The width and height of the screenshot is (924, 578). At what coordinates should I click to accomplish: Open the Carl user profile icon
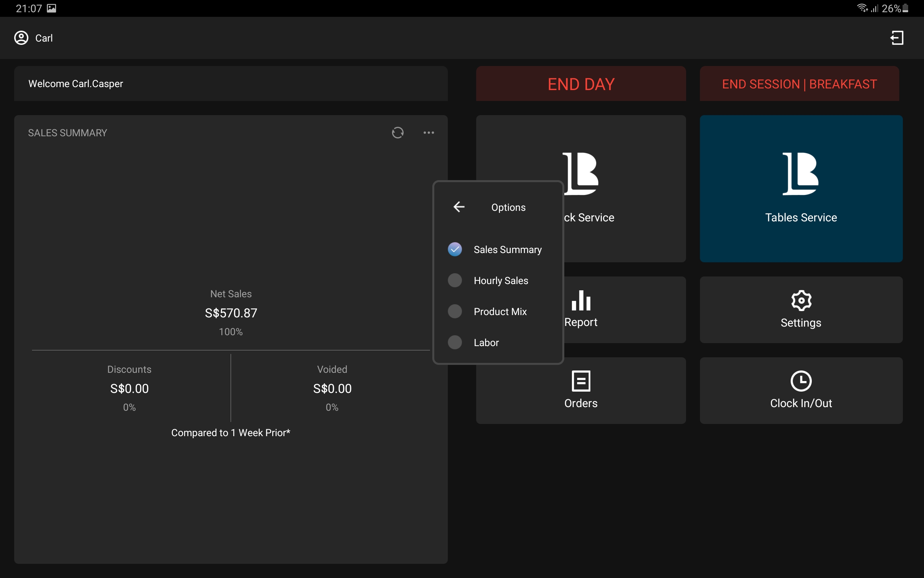[x=21, y=38]
